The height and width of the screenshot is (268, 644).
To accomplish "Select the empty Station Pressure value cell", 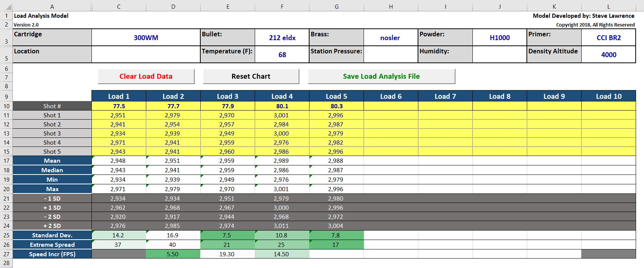I will coord(390,55).
